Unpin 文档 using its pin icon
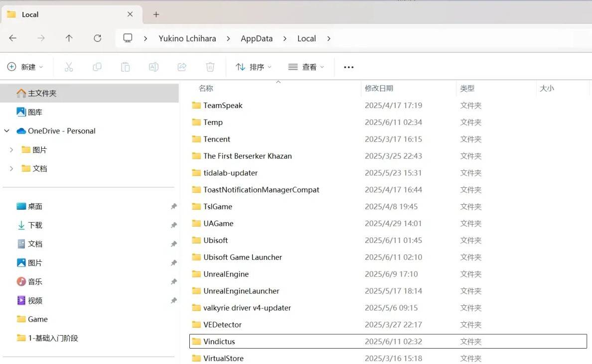This screenshot has height=364, width=592. pyautogui.click(x=174, y=244)
